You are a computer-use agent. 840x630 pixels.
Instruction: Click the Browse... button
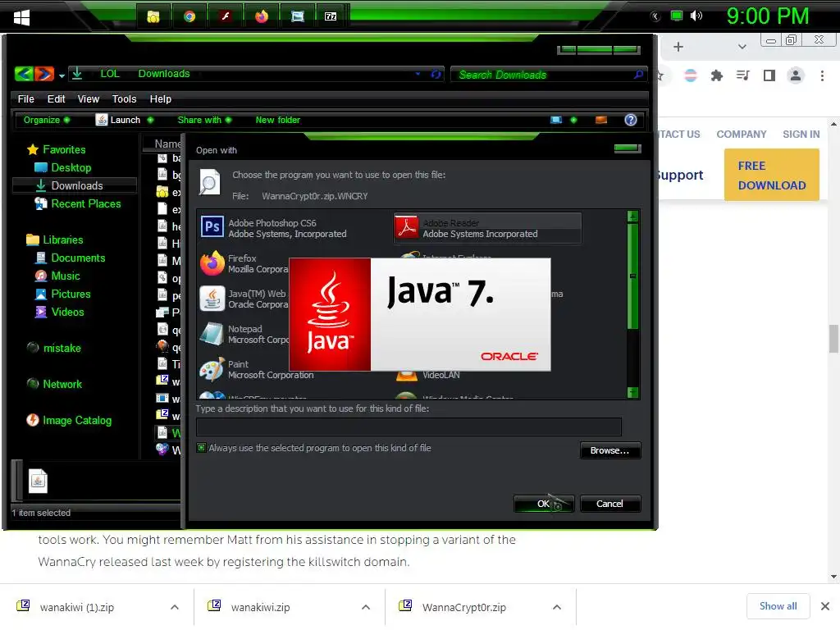tap(609, 450)
